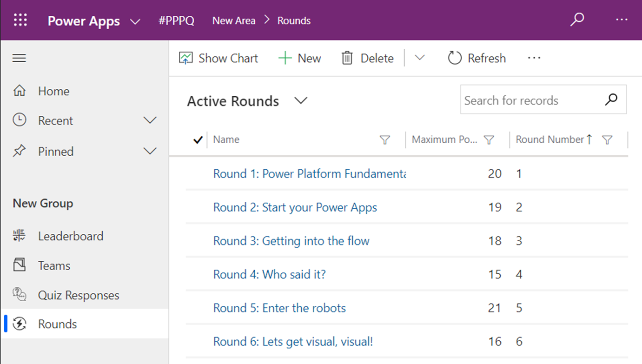This screenshot has height=364, width=642.
Task: Click the Refresh circular arrow icon
Action: coord(455,58)
